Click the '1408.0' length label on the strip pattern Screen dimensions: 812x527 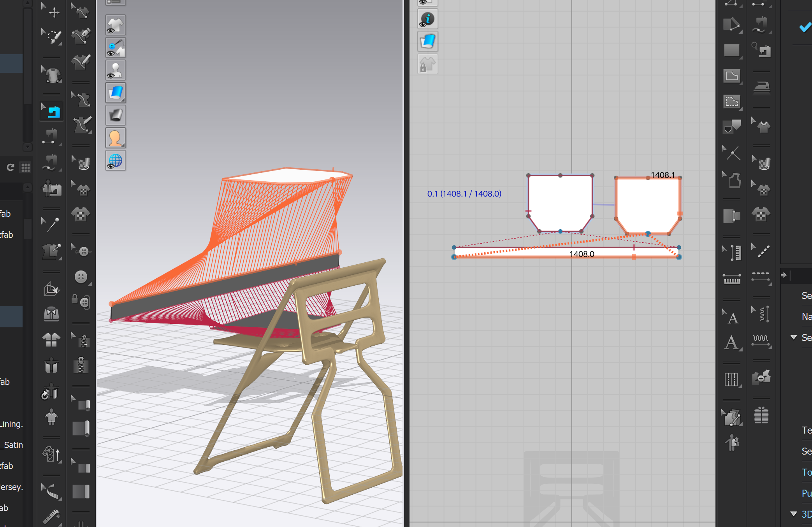pos(582,254)
